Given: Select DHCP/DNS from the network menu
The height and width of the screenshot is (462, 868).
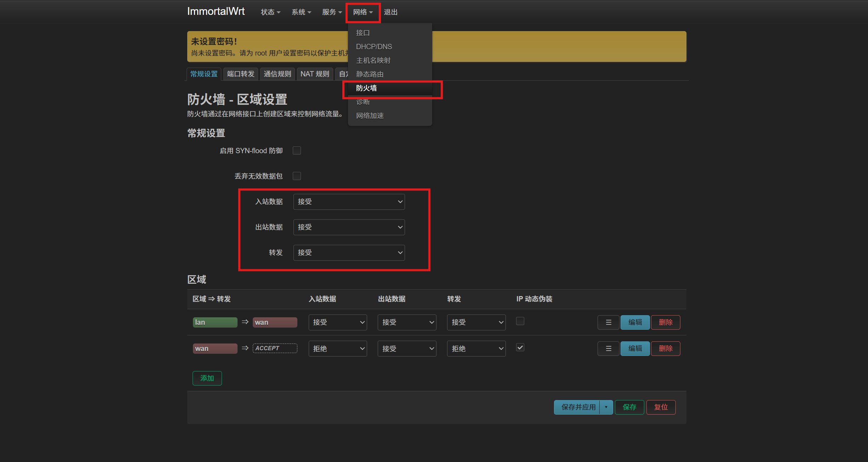Looking at the screenshot, I should click(x=374, y=47).
